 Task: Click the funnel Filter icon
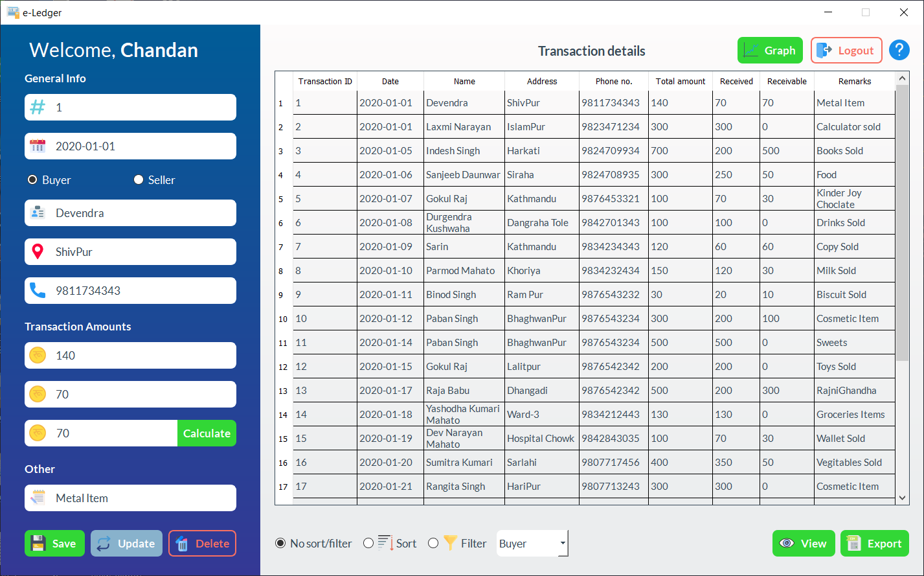[x=450, y=543]
